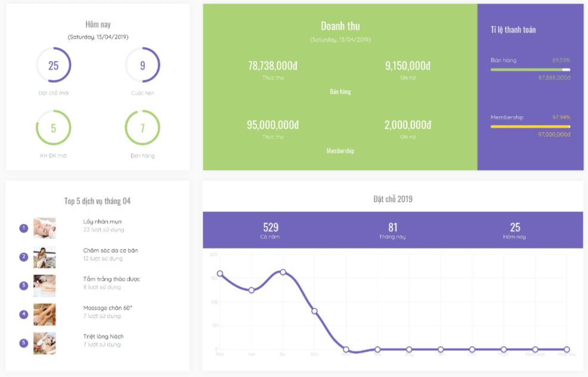The image size is (588, 377).
Task: Click the 95,000,000đ membership revenue amount
Action: coord(273,125)
